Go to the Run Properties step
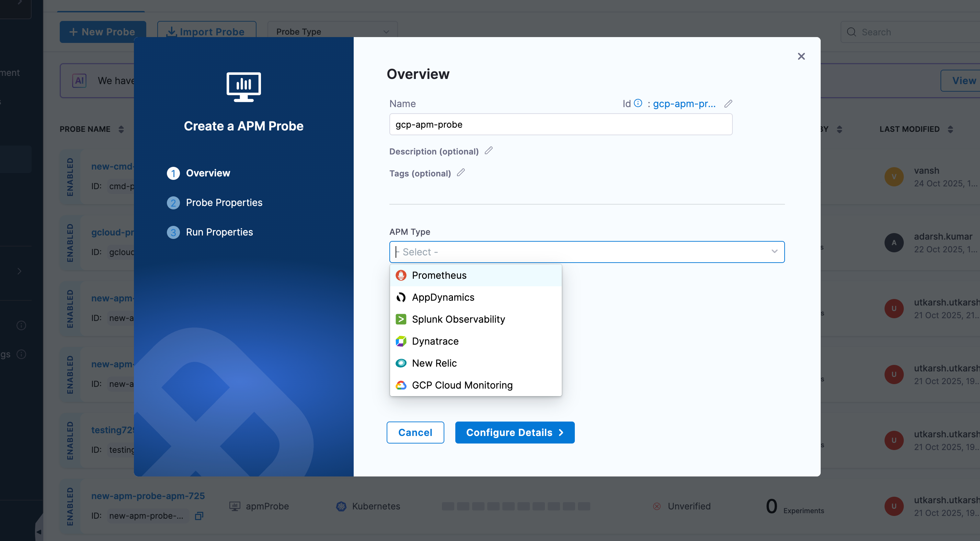 point(219,232)
